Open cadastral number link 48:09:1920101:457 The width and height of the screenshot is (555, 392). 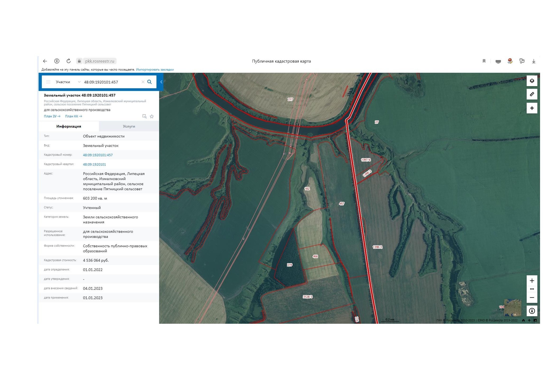tap(98, 155)
